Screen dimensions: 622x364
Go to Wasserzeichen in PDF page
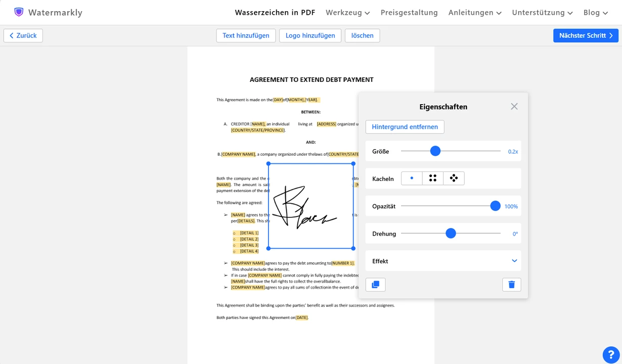[275, 13]
